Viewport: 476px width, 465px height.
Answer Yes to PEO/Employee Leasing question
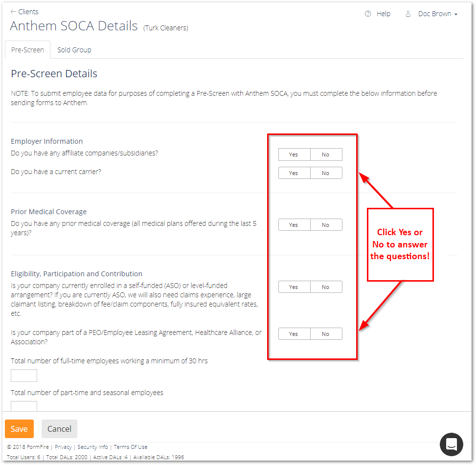(294, 334)
